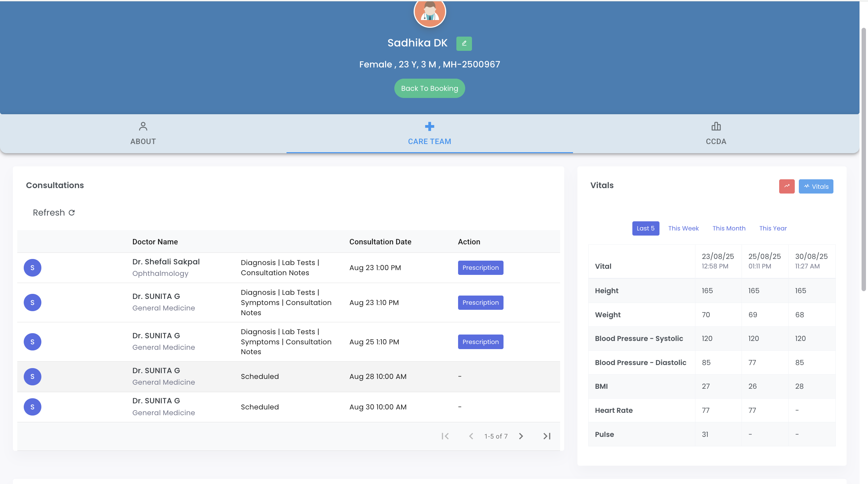Select the Last 5 vitals filter
The height and width of the screenshot is (484, 868).
pyautogui.click(x=645, y=228)
